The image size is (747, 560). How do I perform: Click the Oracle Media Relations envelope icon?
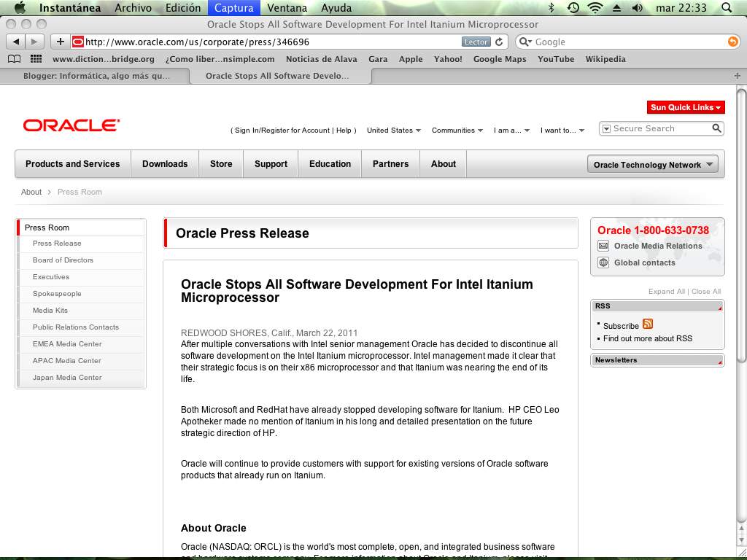click(x=603, y=246)
